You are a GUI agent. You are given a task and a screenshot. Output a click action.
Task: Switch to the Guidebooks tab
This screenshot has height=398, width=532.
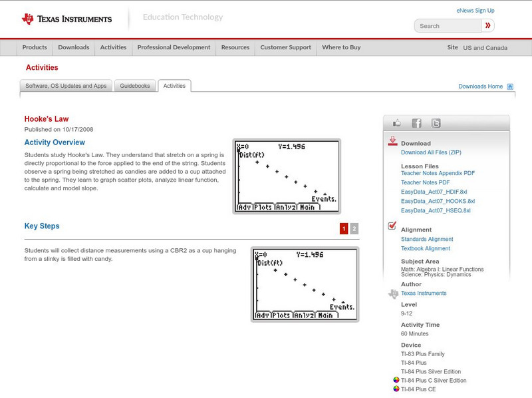135,86
